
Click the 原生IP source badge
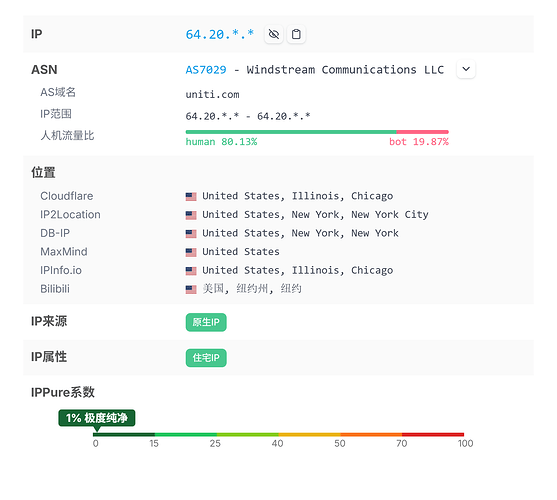[206, 322]
